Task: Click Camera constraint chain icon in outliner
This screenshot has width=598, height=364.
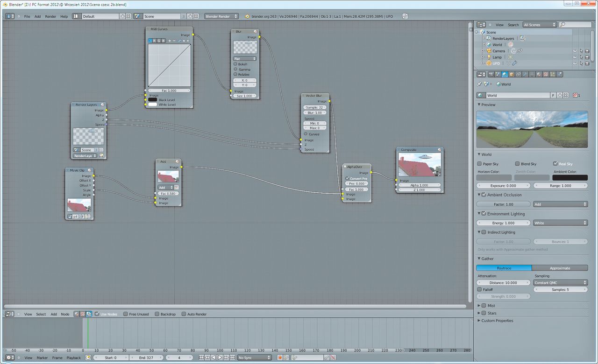Action: pyautogui.click(x=519, y=51)
